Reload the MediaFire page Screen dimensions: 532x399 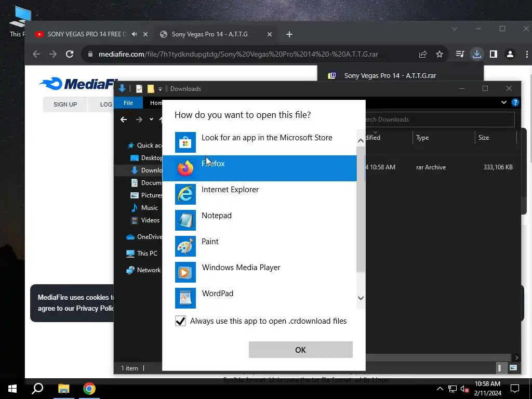[70, 54]
